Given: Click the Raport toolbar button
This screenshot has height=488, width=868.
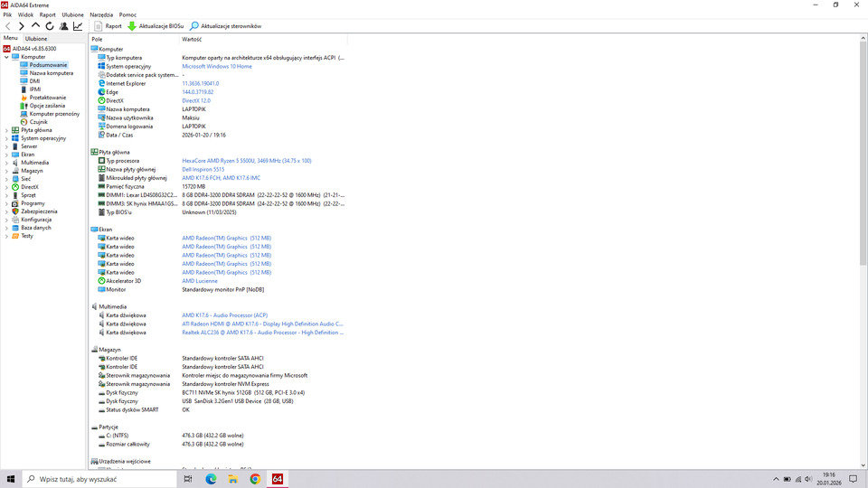Looking at the screenshot, I should coord(108,26).
